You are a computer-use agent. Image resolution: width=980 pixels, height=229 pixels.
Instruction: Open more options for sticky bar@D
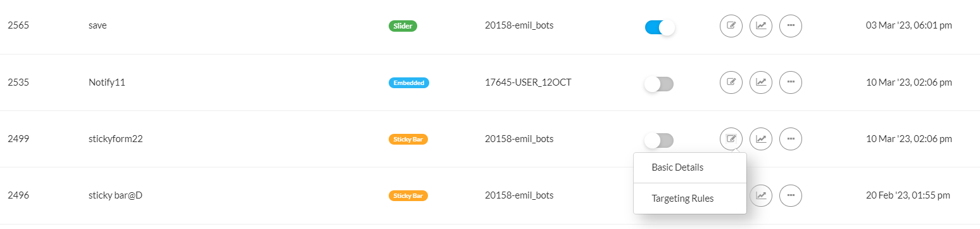(791, 195)
